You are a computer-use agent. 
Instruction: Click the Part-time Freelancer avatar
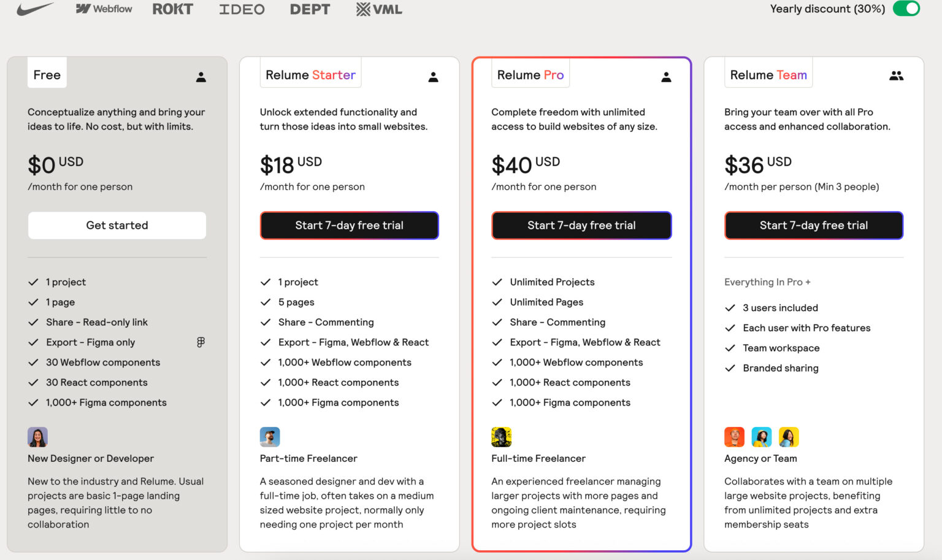click(x=270, y=437)
